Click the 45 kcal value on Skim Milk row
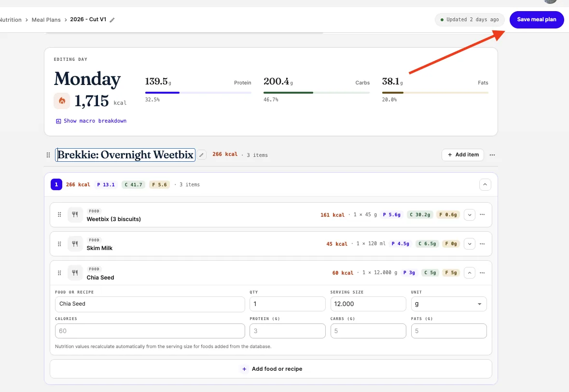Screen dimensions: 569x392 (x=337, y=244)
